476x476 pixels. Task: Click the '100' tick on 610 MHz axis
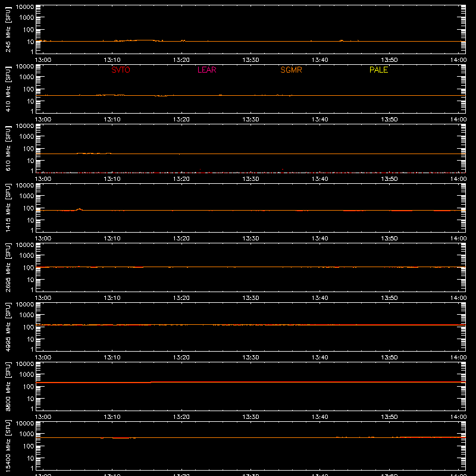coord(29,149)
